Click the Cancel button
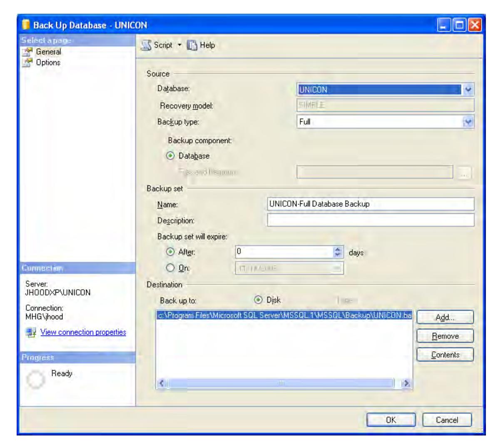 (447, 420)
